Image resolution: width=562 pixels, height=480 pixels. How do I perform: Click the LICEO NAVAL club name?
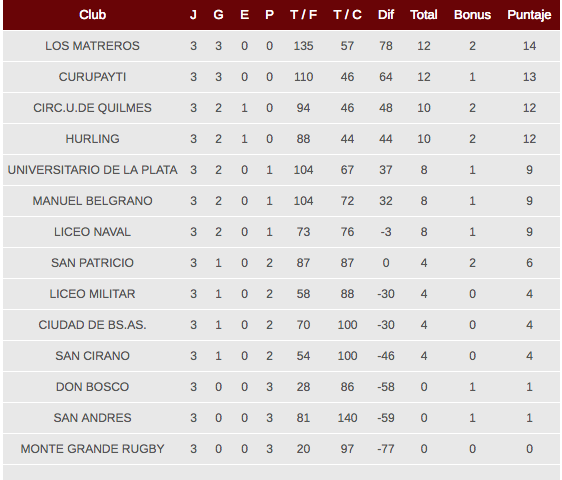pyautogui.click(x=92, y=232)
